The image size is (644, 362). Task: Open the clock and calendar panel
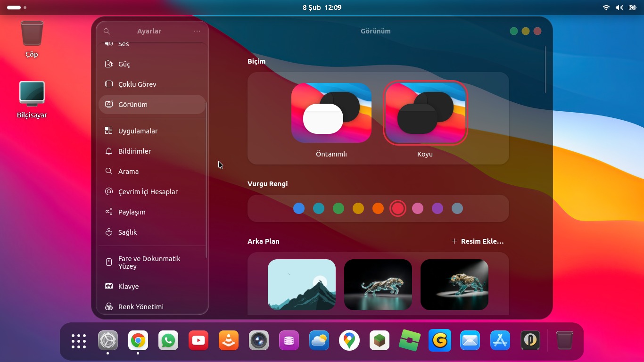pyautogui.click(x=322, y=8)
